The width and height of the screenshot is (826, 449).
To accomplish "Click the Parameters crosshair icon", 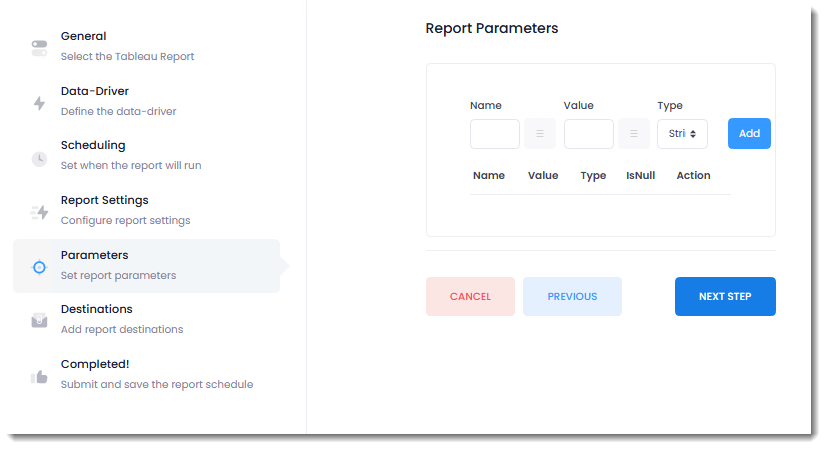I will [x=39, y=267].
